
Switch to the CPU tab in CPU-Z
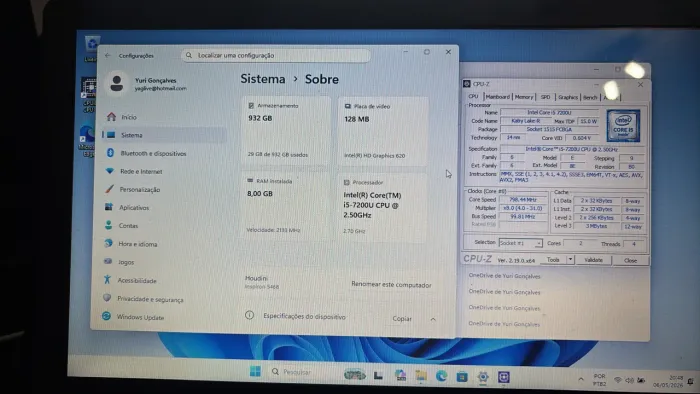[x=473, y=96]
